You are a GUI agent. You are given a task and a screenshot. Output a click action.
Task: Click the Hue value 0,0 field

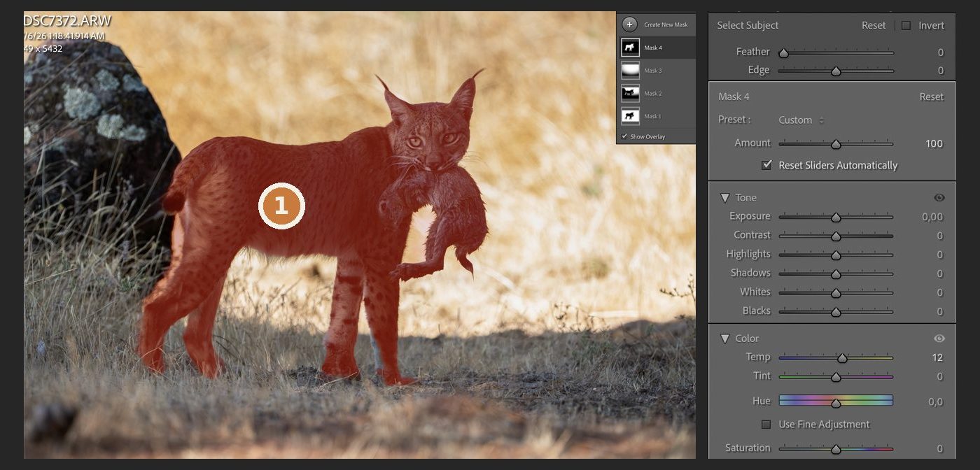(x=935, y=401)
